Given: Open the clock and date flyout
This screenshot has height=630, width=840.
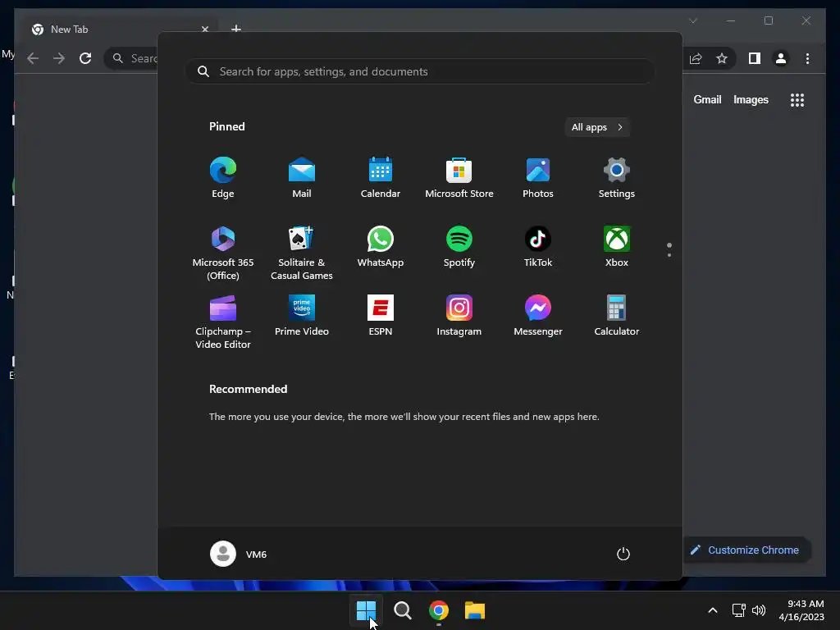Looking at the screenshot, I should pyautogui.click(x=801, y=610).
